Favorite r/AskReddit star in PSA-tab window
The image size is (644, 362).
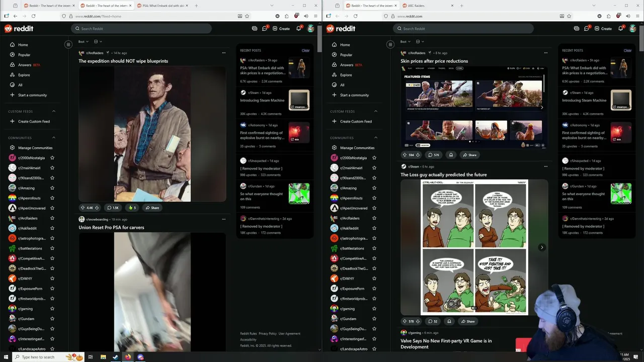pos(52,228)
